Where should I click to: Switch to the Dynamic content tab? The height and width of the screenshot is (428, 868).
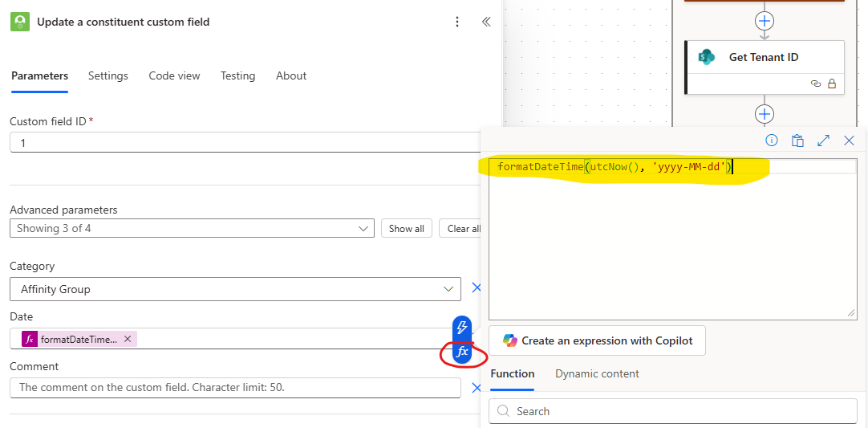pos(598,373)
